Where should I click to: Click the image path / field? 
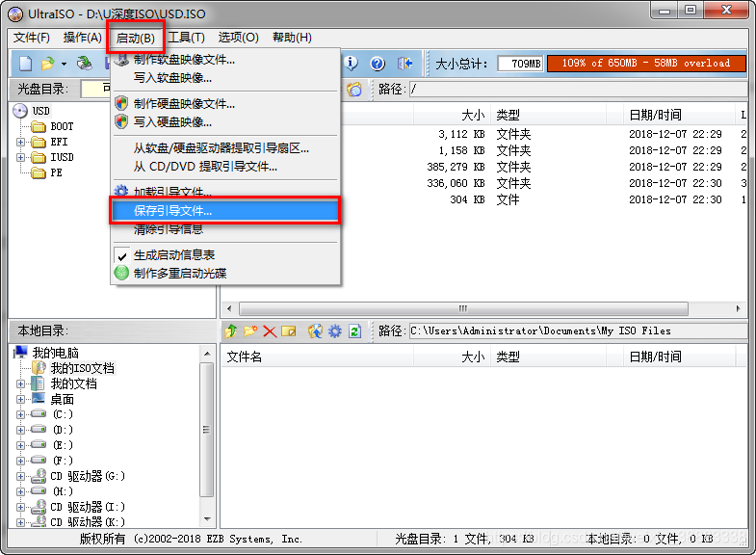[578, 90]
